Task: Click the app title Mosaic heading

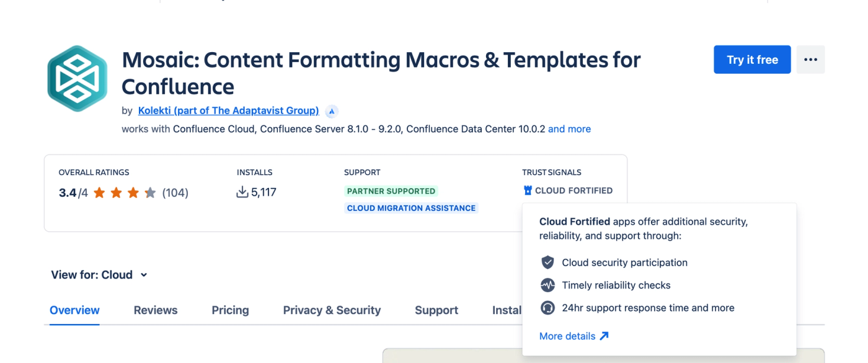Action: pyautogui.click(x=381, y=73)
